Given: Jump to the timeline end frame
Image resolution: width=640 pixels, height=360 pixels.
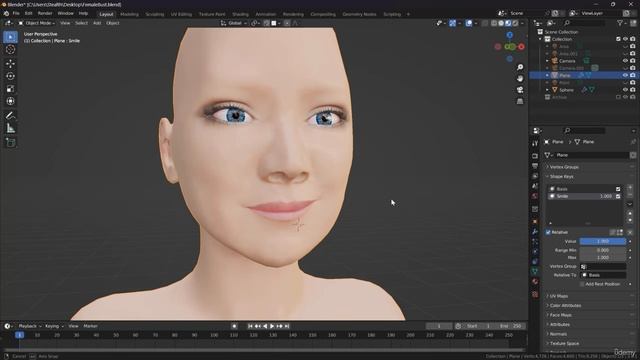Looking at the screenshot, I should click(x=287, y=326).
